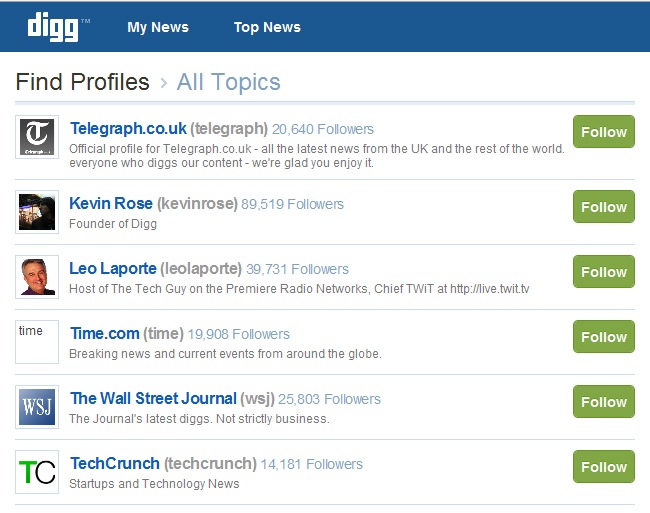The image size is (650, 513).
Task: Click the TechCrunch name link
Action: click(x=115, y=463)
